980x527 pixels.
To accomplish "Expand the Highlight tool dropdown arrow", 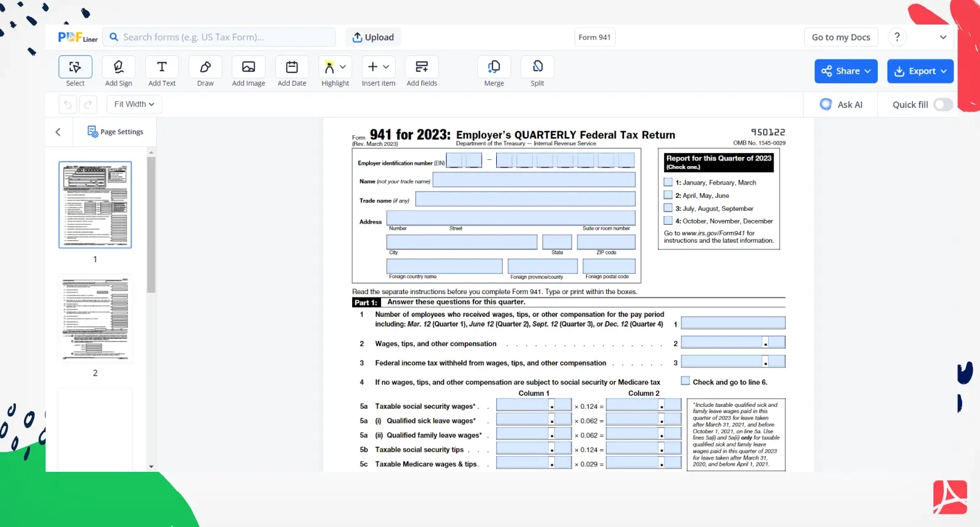I will (x=343, y=67).
